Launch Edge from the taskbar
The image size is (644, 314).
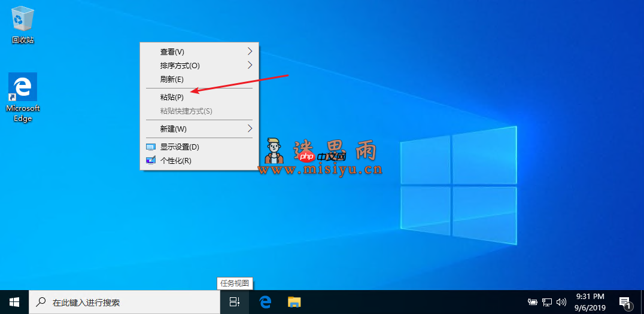click(265, 303)
